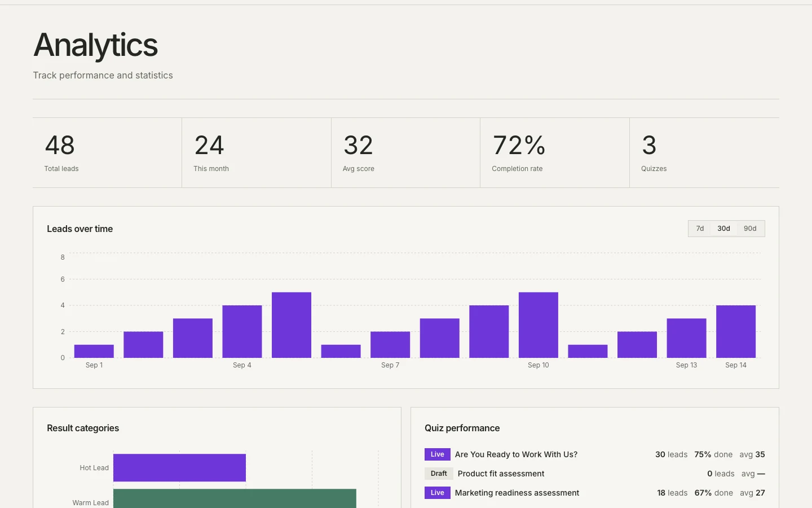Click the "Sep 10" axis label

pyautogui.click(x=539, y=365)
